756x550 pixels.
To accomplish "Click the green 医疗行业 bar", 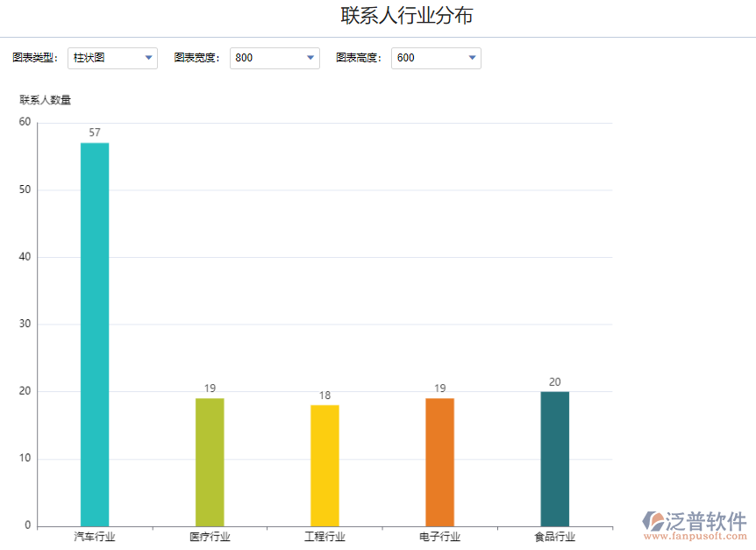I will [x=210, y=461].
